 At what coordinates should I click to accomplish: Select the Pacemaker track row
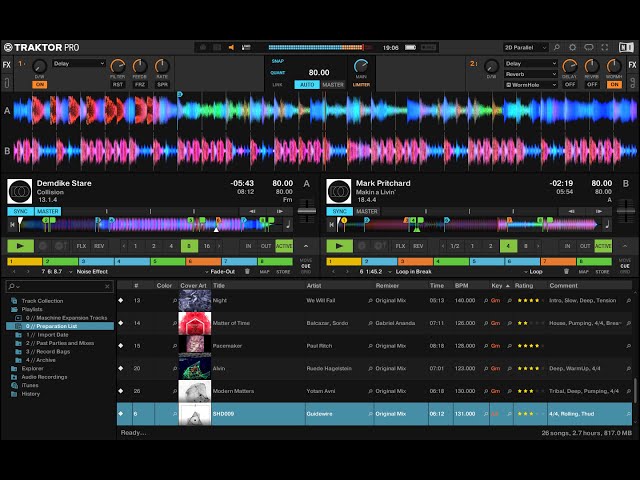(374, 346)
